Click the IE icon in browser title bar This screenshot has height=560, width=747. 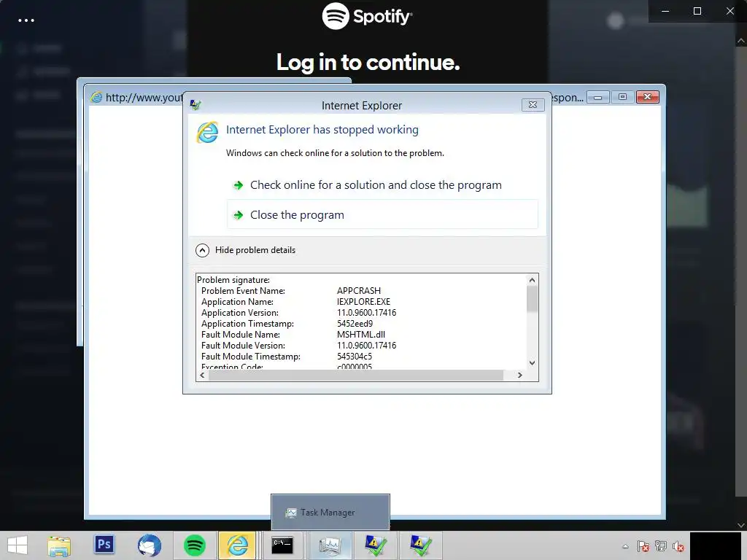tap(96, 97)
